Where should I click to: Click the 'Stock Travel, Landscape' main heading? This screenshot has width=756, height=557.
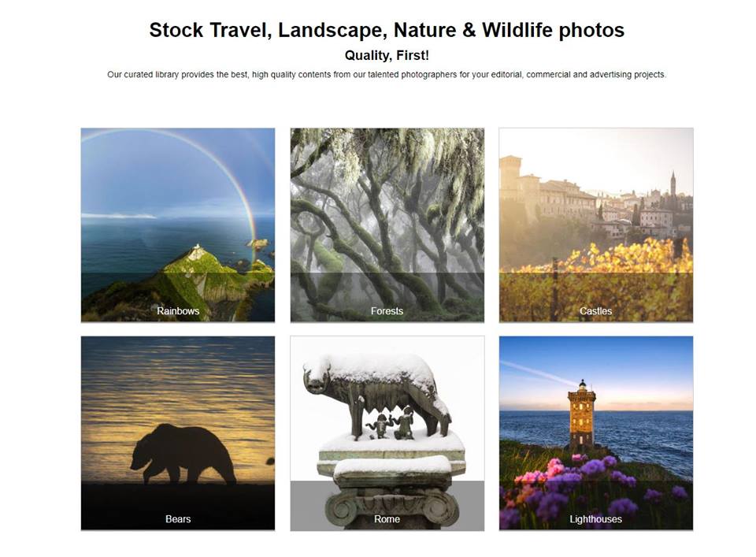click(387, 30)
